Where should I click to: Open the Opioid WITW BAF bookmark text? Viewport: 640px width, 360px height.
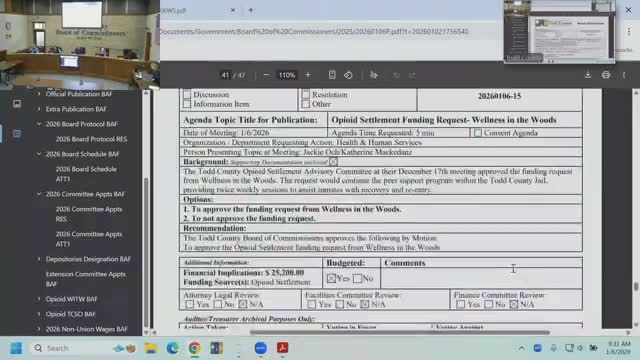[x=71, y=299]
